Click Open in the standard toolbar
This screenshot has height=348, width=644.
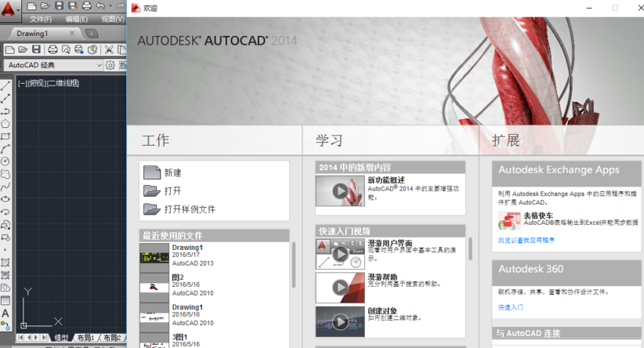(x=23, y=49)
